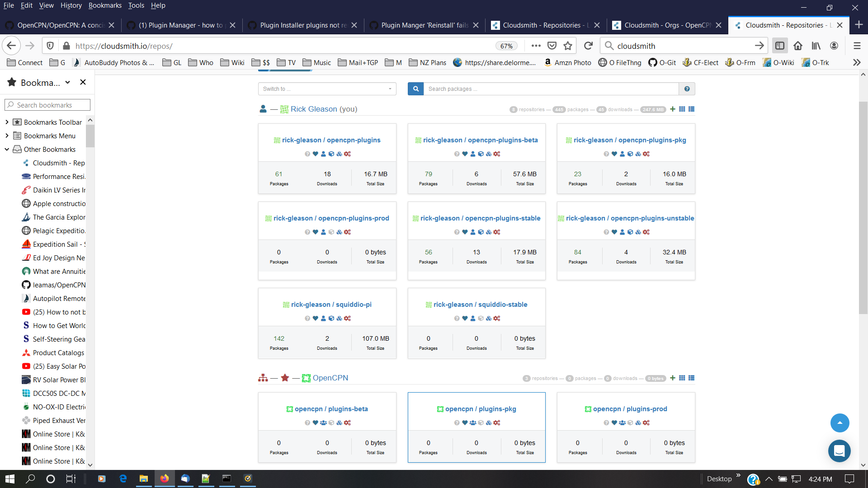Switch Rick Gleason repos to list view
Image resolution: width=868 pixels, height=488 pixels.
click(x=691, y=109)
